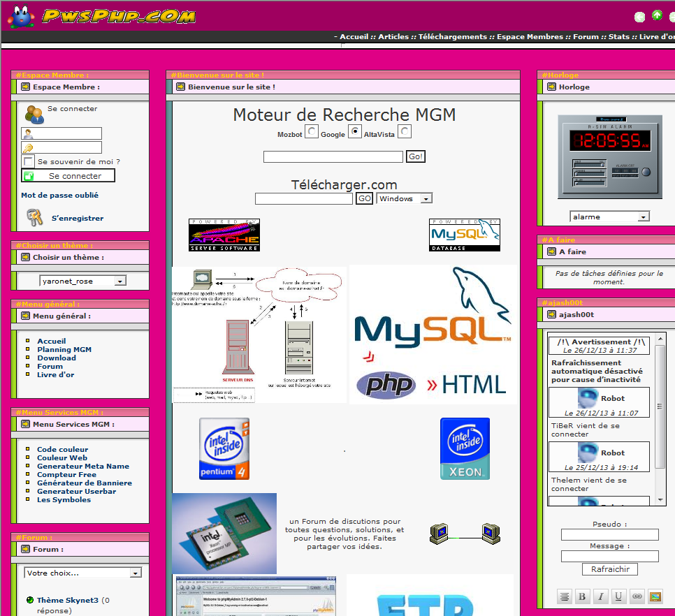The width and height of the screenshot is (675, 616).
Task: Click the Rafraichir button
Action: (x=610, y=569)
